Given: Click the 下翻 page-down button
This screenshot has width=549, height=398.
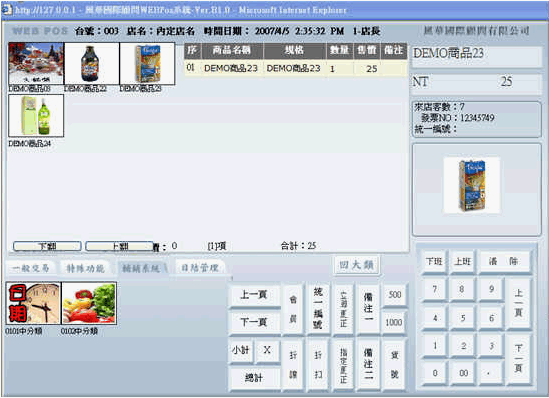Looking at the screenshot, I should pyautogui.click(x=47, y=246).
